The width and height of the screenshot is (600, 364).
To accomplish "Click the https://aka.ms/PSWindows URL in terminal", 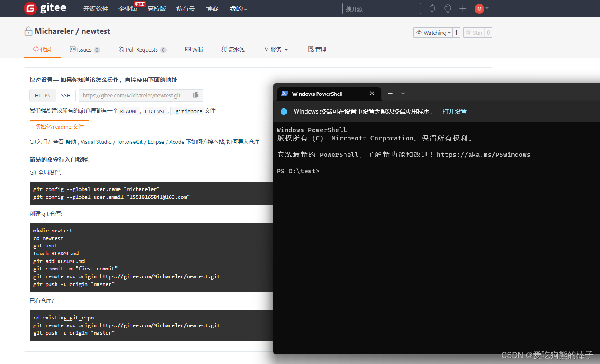I will pyautogui.click(x=483, y=155).
